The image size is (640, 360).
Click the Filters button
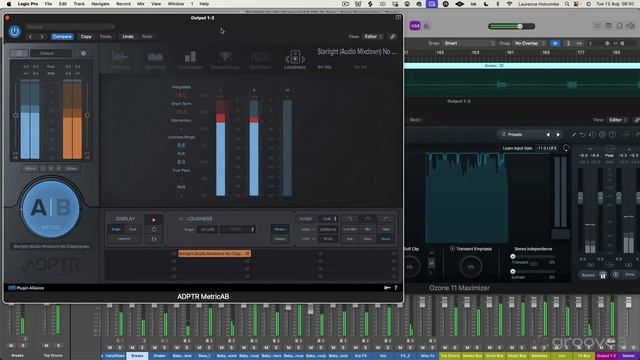(305, 219)
